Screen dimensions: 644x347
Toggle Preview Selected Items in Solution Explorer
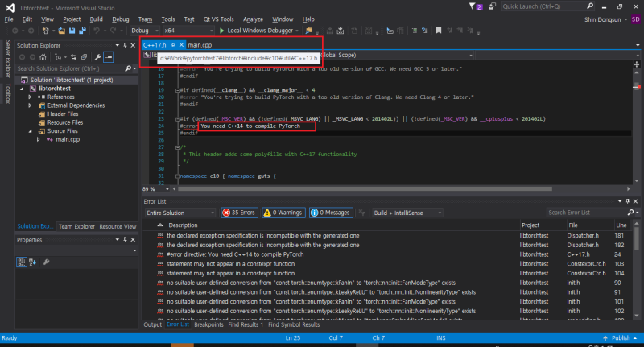pos(109,57)
